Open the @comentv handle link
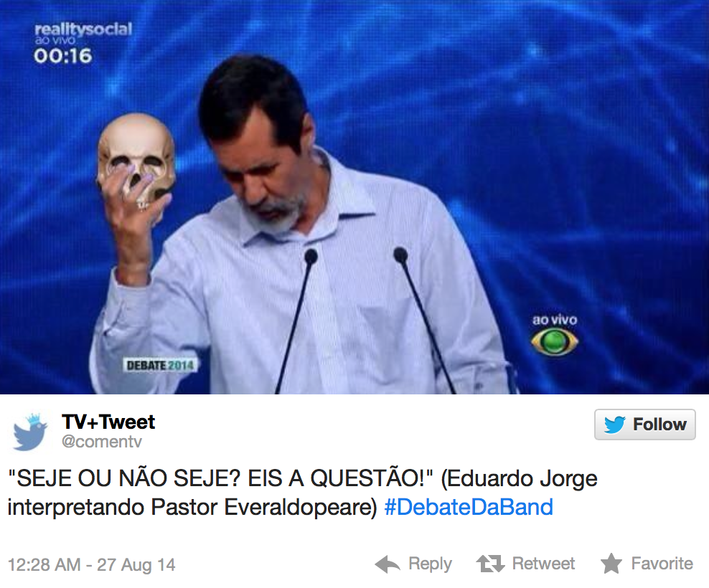This screenshot has height=588, width=709. point(102,442)
